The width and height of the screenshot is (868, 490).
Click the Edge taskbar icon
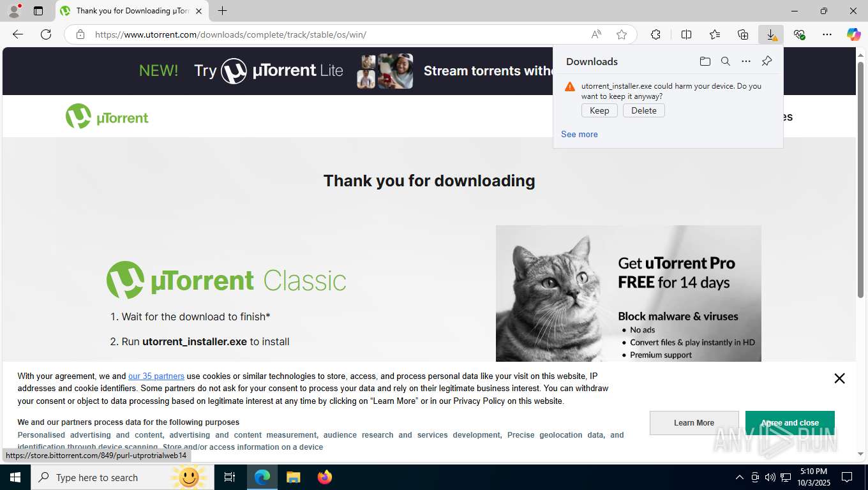262,477
